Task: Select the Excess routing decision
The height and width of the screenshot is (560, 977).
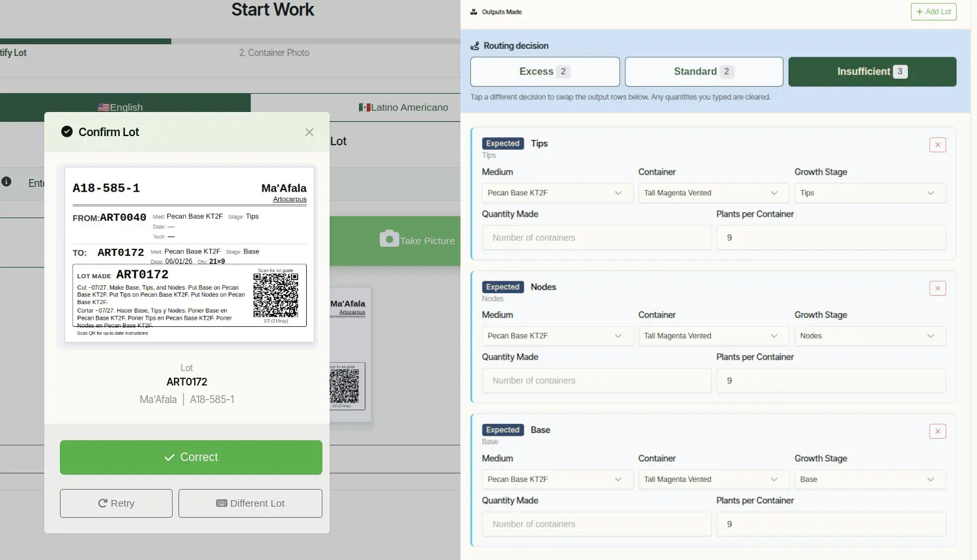Action: (x=545, y=72)
